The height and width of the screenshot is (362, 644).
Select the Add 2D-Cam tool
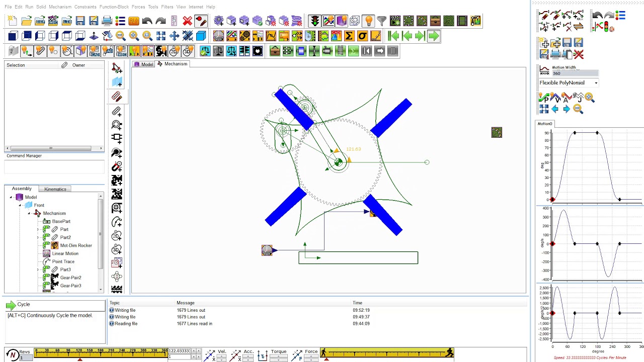click(x=117, y=236)
